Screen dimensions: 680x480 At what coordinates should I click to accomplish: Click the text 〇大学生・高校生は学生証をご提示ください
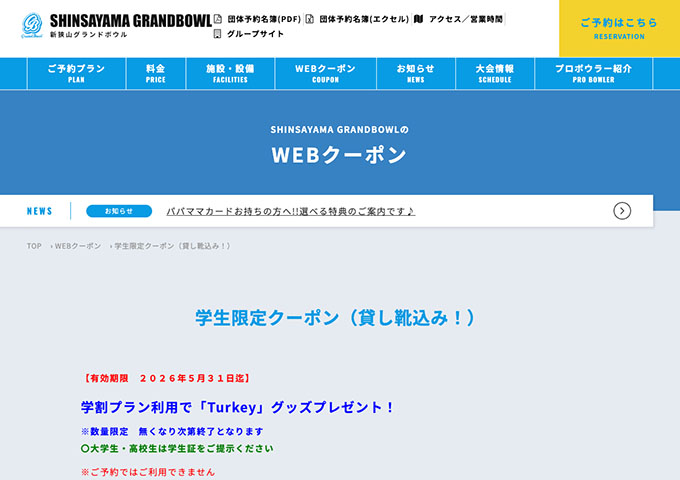click(177, 448)
